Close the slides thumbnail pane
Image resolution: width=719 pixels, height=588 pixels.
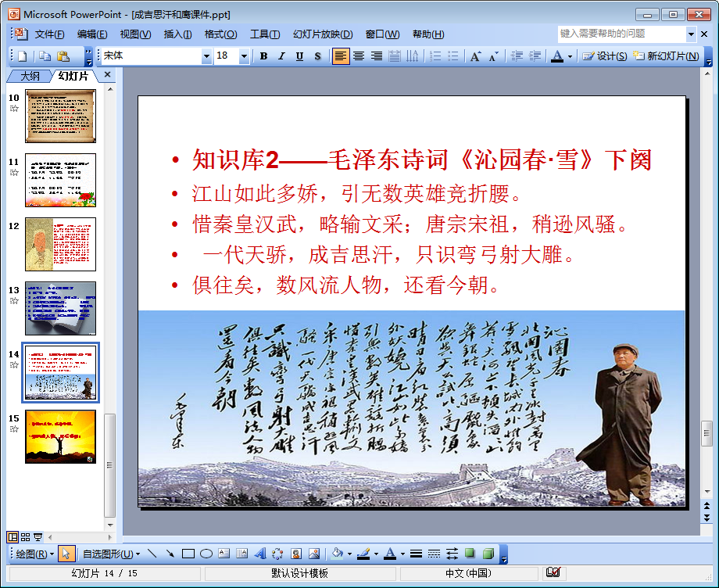tap(107, 74)
